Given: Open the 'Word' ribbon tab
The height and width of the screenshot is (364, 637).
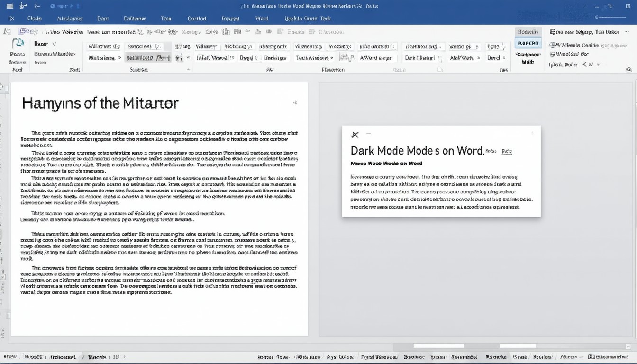Looking at the screenshot, I should click(262, 18).
